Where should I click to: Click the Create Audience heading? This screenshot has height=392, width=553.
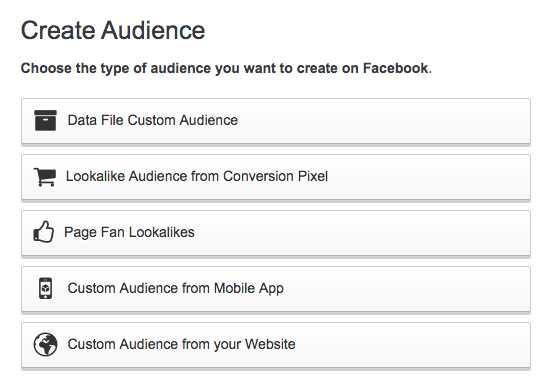[x=113, y=30]
